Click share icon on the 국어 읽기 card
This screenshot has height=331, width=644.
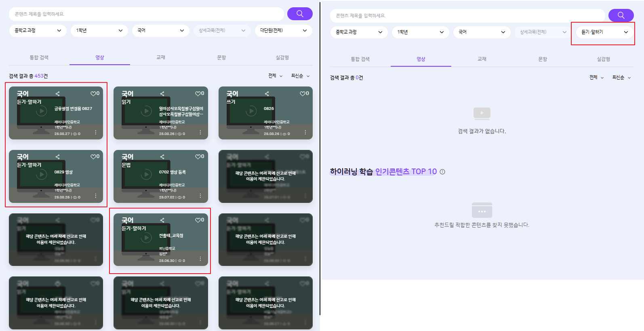pos(162,94)
